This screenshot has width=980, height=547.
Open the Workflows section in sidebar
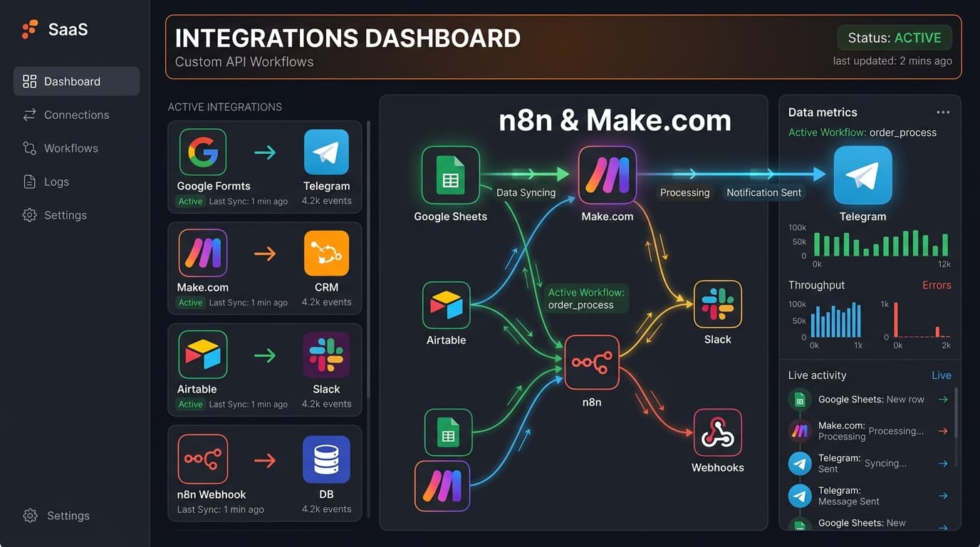(71, 148)
